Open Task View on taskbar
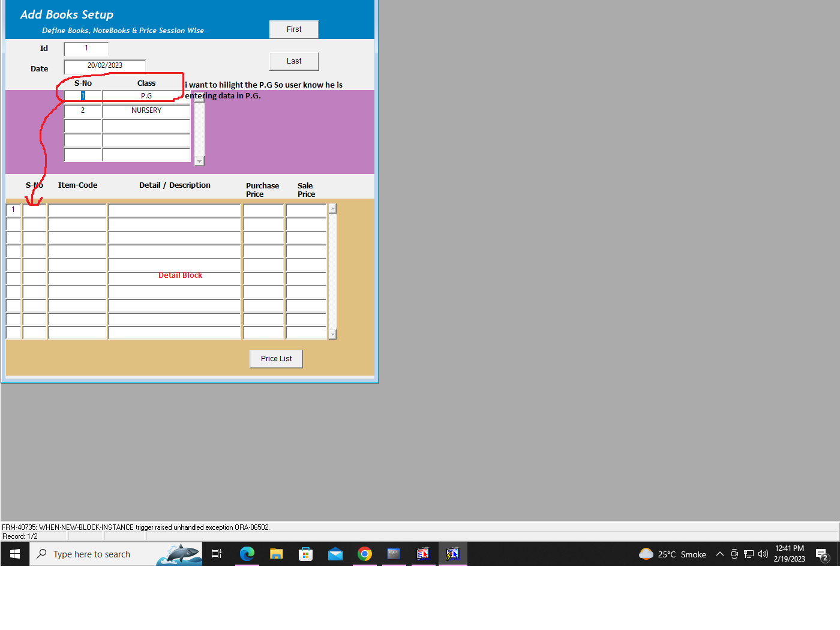The image size is (840, 630). tap(217, 554)
